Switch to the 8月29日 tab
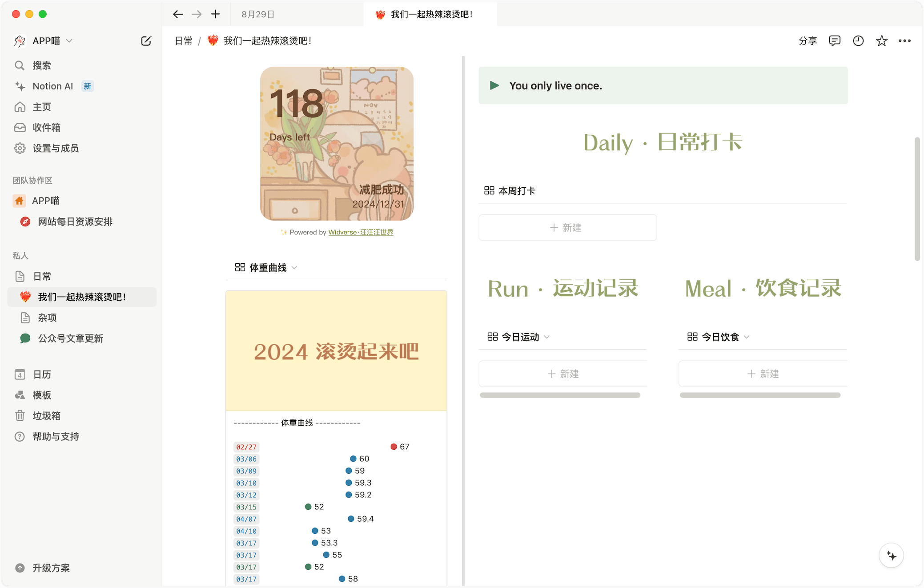This screenshot has height=588, width=924. point(258,14)
